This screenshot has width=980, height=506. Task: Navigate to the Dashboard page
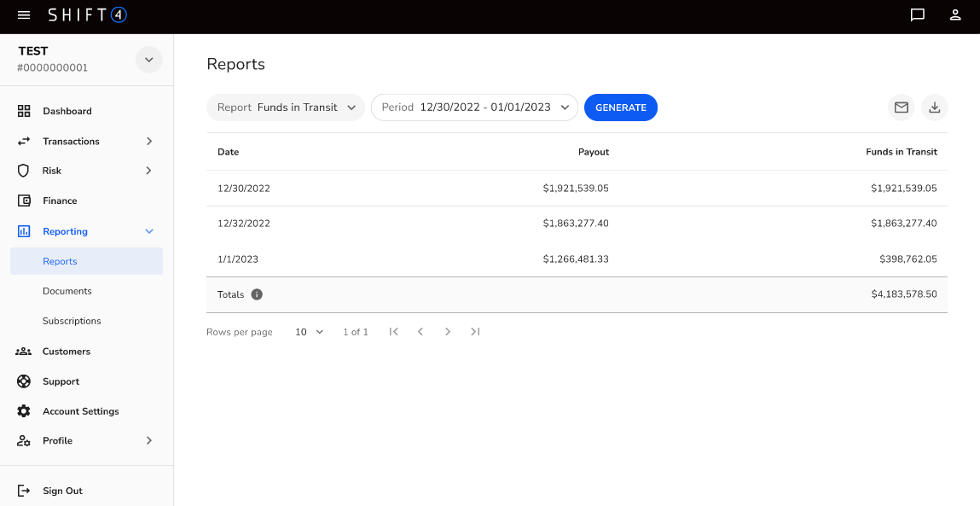pos(67,111)
